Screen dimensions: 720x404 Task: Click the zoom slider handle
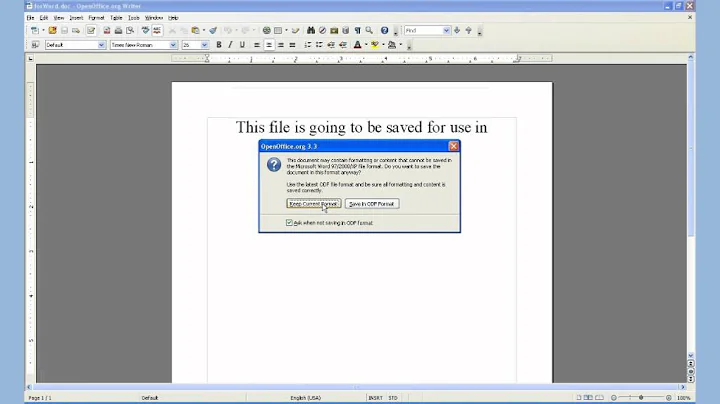point(641,398)
